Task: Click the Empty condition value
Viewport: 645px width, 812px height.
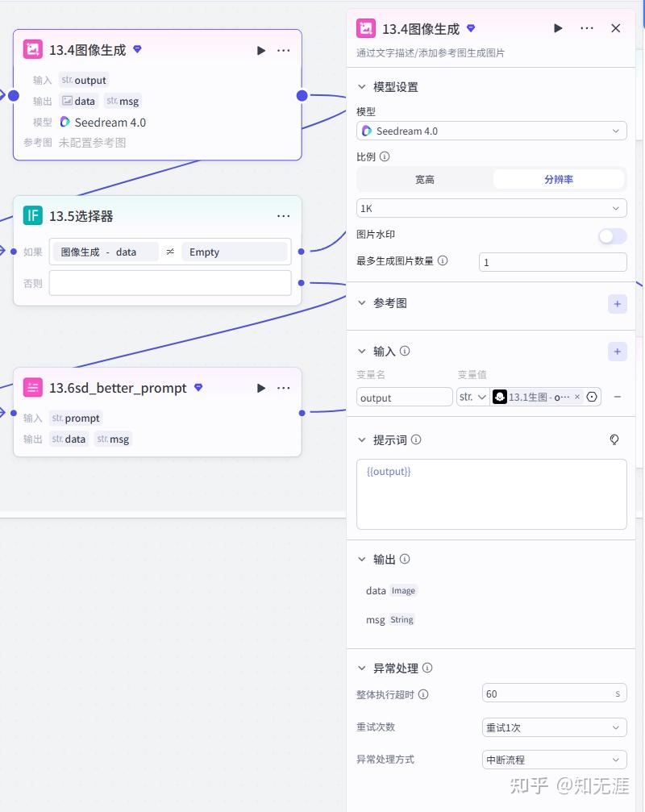Action: pyautogui.click(x=235, y=252)
